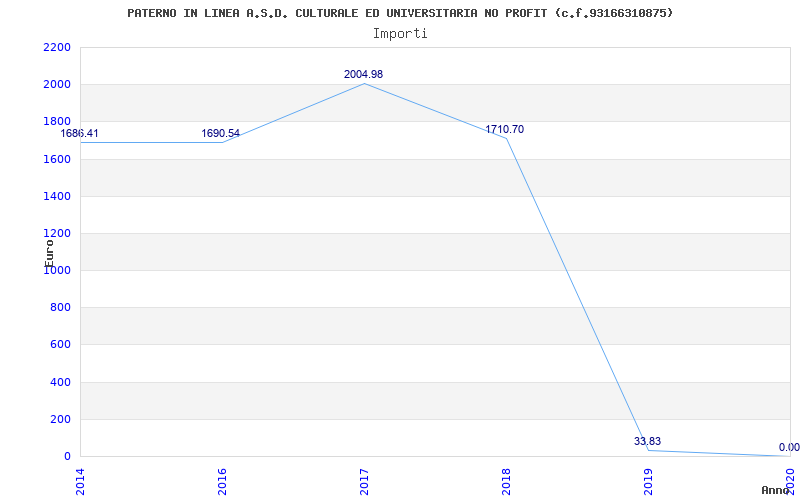
Task: Click the 1710.70 data label
Action: click(x=505, y=130)
